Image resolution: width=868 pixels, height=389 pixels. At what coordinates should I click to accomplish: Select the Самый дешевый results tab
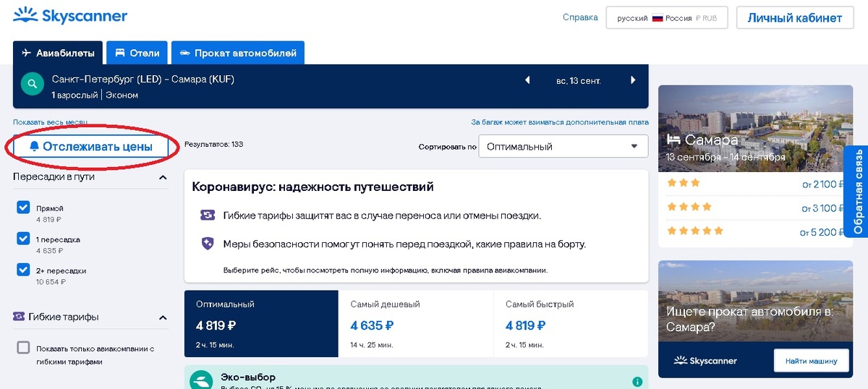click(416, 323)
